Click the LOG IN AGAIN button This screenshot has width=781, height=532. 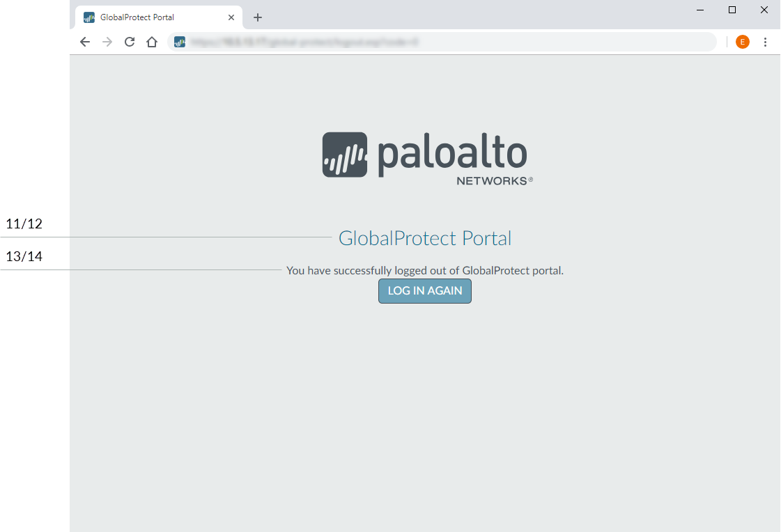(425, 290)
